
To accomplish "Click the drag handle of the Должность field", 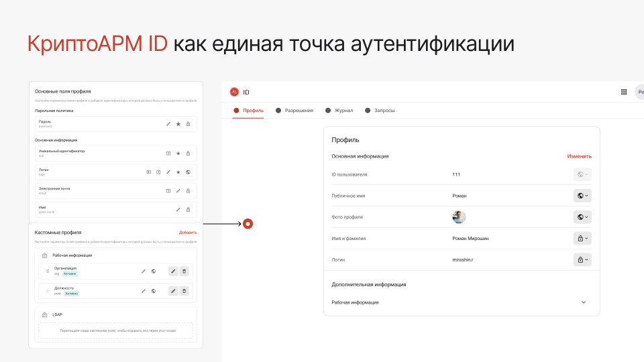I will 47,291.
